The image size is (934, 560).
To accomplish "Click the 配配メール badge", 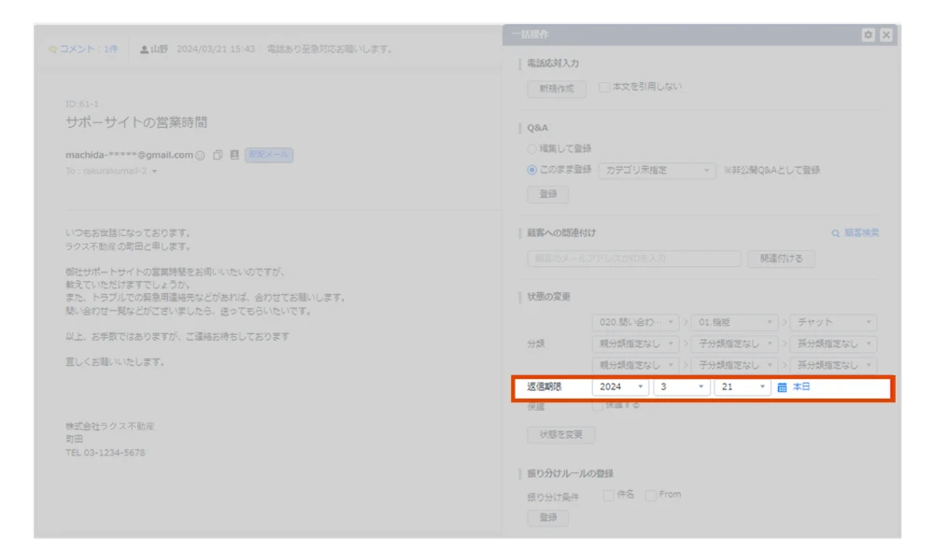I will pos(269,155).
